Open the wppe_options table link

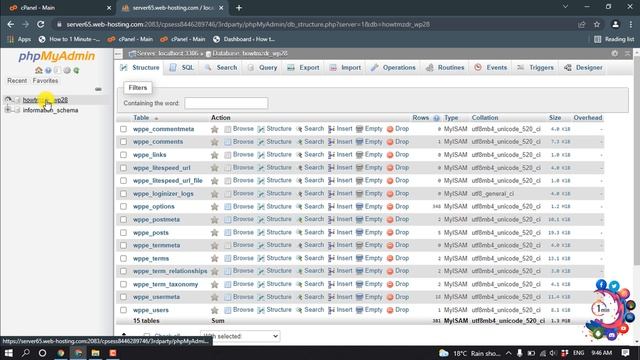pyautogui.click(x=153, y=207)
